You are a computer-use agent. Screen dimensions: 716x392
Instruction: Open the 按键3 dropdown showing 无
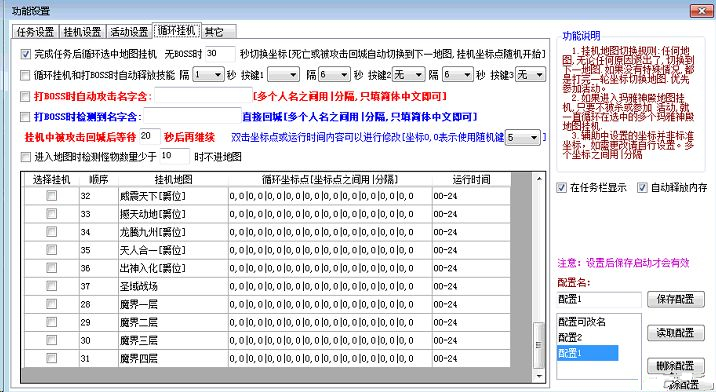click(531, 74)
